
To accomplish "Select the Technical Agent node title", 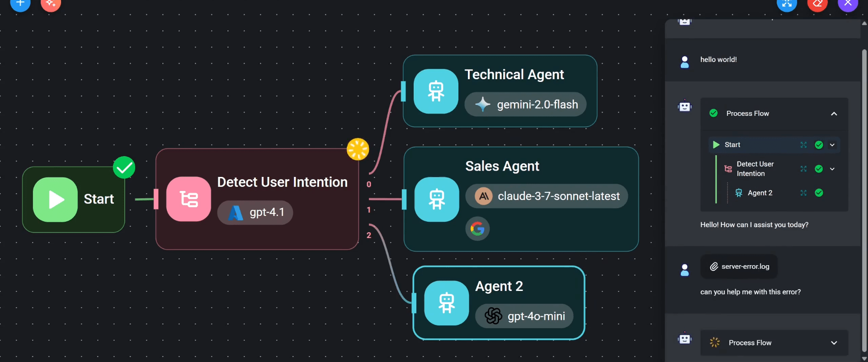I will (514, 74).
